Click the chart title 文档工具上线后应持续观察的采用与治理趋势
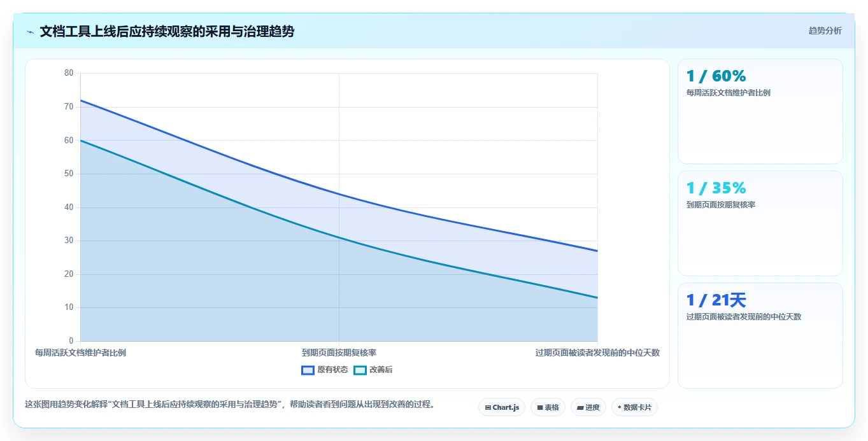 tap(167, 31)
